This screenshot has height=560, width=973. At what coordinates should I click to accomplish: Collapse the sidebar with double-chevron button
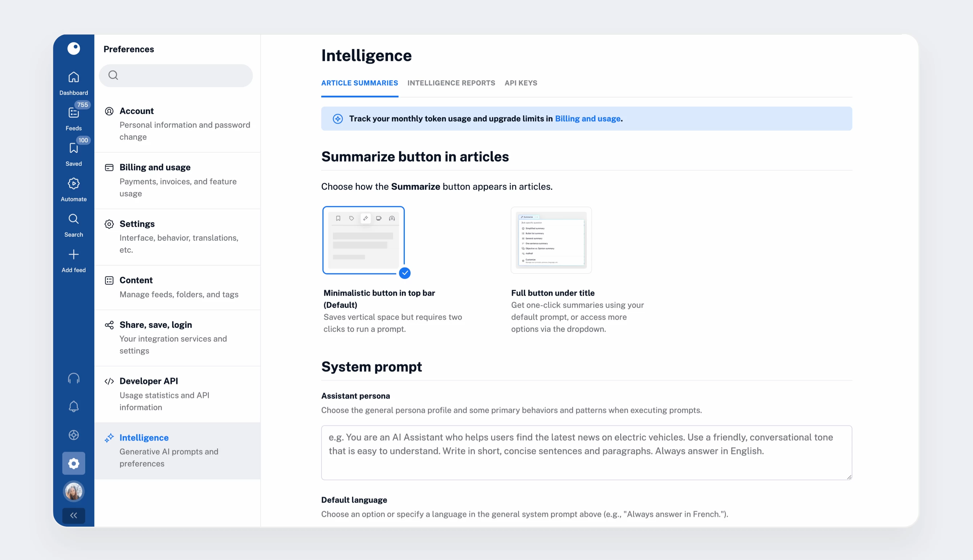[73, 515]
